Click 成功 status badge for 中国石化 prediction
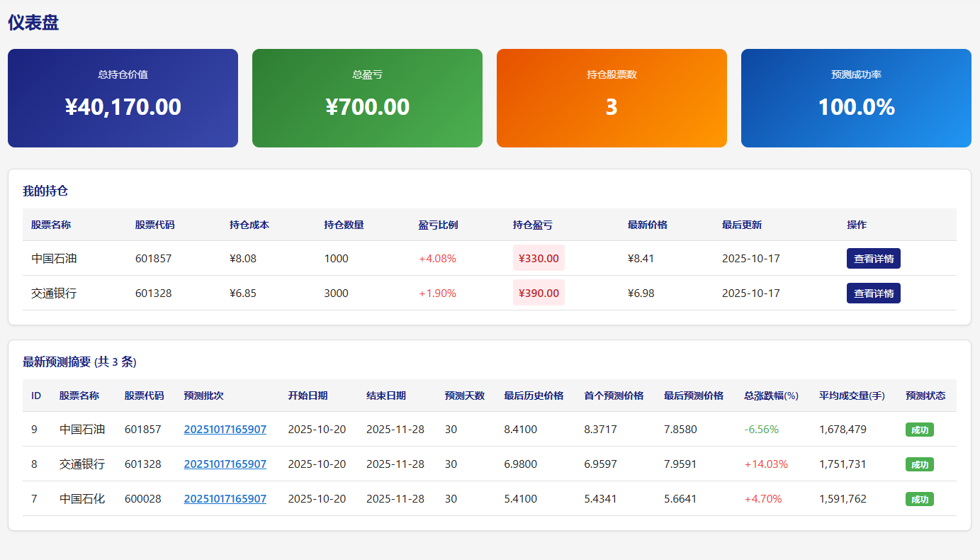The image size is (980, 560). click(919, 499)
